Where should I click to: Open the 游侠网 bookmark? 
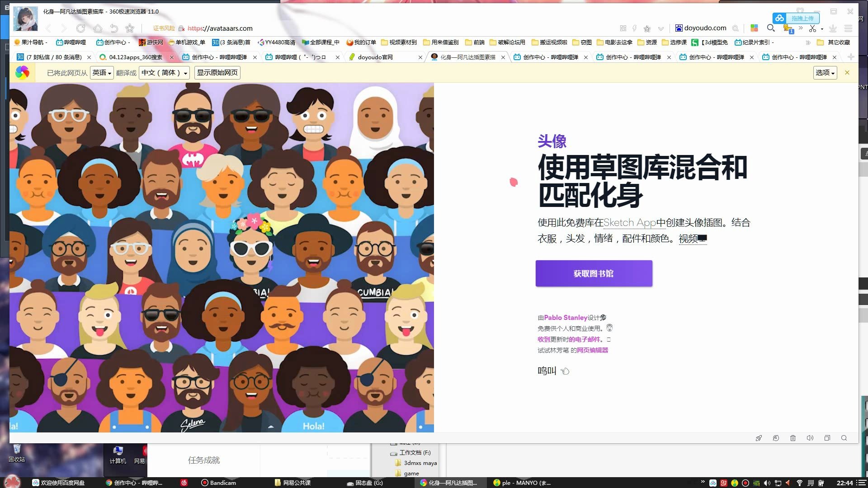(x=151, y=42)
